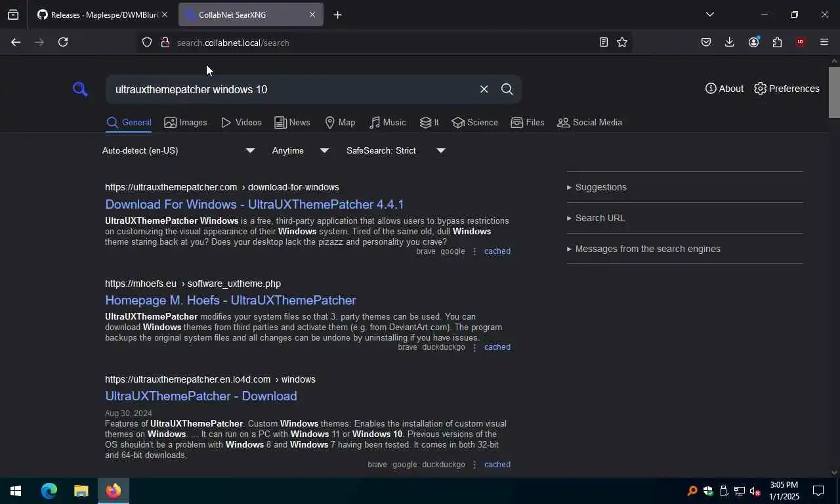Viewport: 840px width, 504px height.
Task: Open the Windows notification center icon
Action: [818, 491]
